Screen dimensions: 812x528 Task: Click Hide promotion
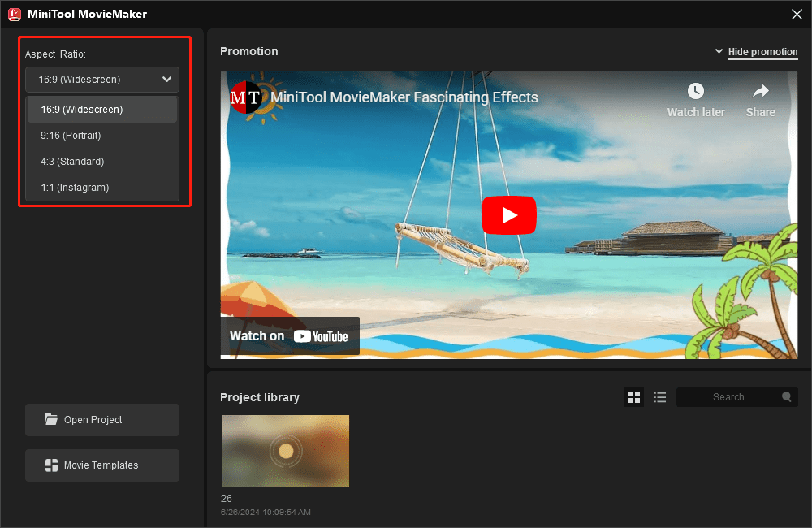tap(762, 51)
